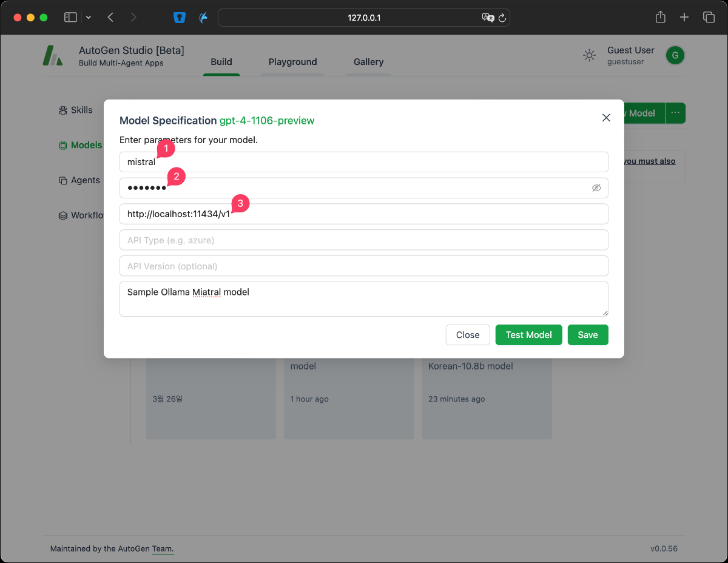Click the green Save button
Viewport: 728px width, 563px height.
587,335
